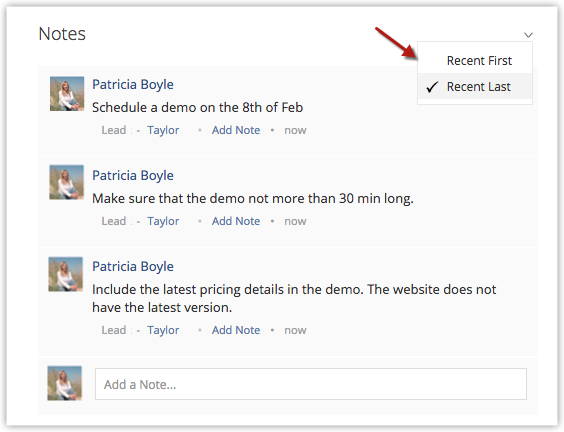The image size is (564, 432).
Task: Click avatar on the 30 min long note
Action: pos(67,182)
